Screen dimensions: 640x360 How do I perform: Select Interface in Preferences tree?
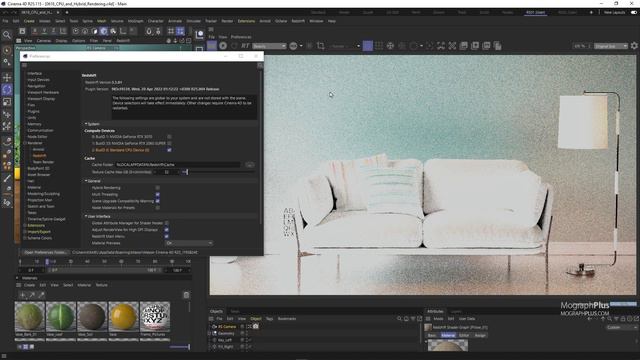click(x=34, y=73)
